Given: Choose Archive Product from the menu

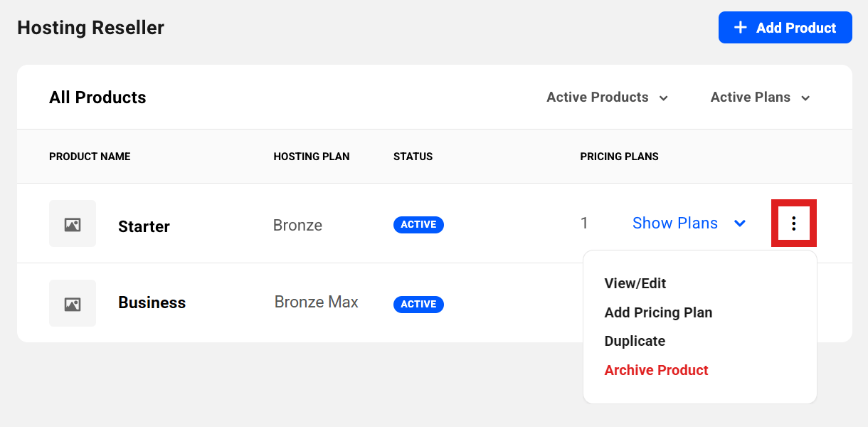Looking at the screenshot, I should pos(656,370).
